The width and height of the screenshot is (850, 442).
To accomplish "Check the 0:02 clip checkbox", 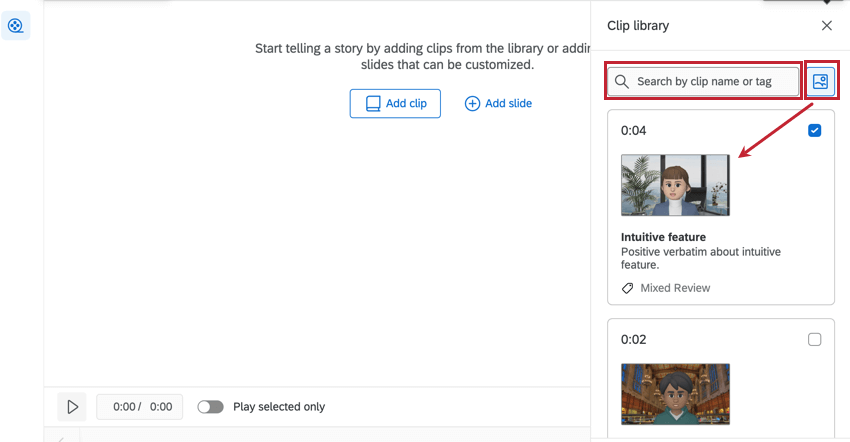I will tap(814, 340).
